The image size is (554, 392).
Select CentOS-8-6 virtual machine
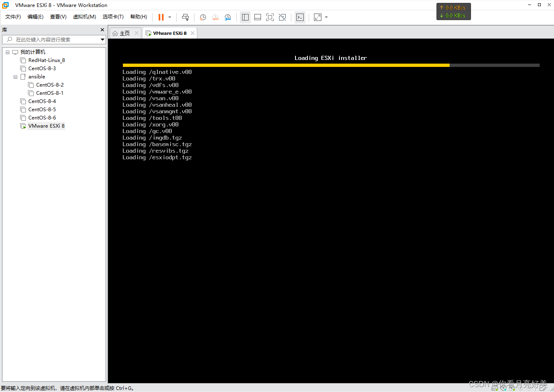click(42, 118)
